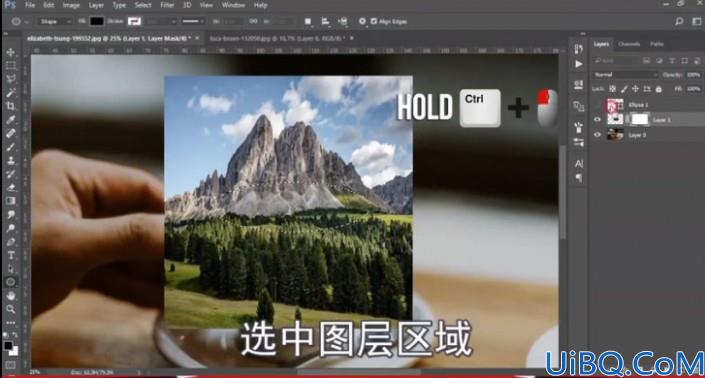Open the Shape mode dropdown

[54, 21]
